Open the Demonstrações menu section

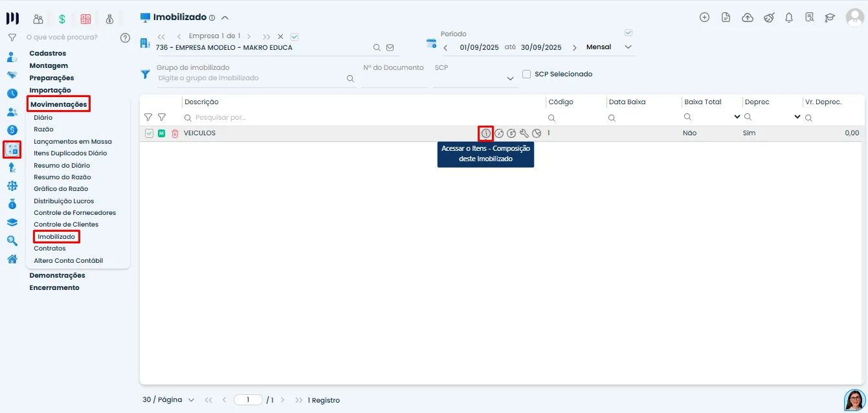(x=58, y=275)
